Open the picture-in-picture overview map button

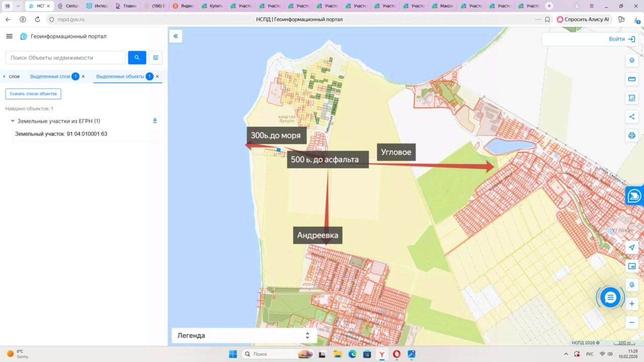point(632,266)
